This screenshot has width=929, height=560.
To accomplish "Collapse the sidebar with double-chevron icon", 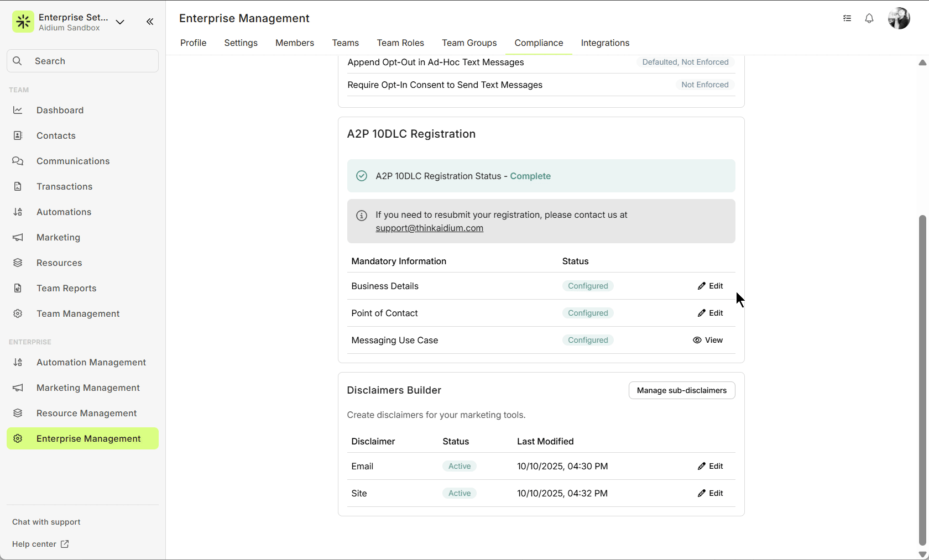I will tap(150, 22).
